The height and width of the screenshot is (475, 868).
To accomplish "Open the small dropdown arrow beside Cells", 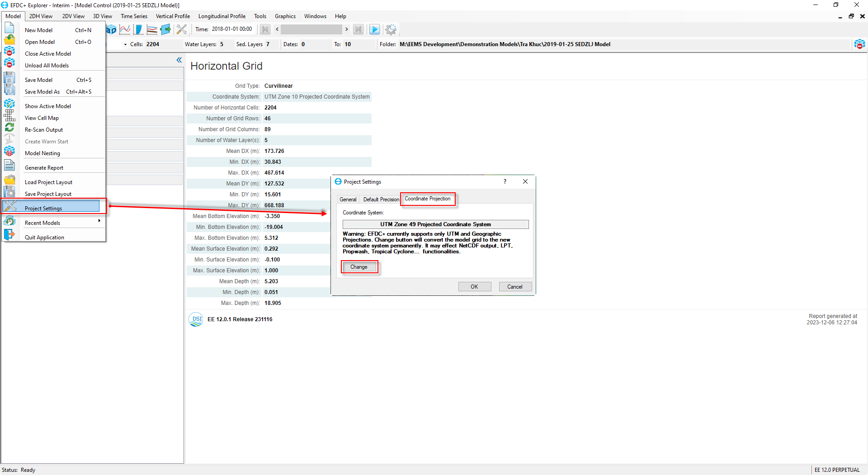I will pos(125,44).
